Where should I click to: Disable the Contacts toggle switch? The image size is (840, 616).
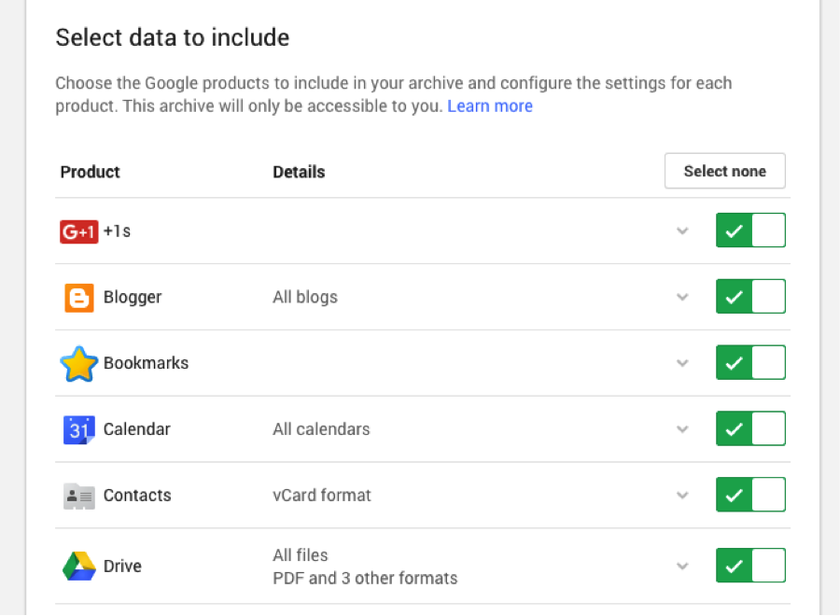750,496
